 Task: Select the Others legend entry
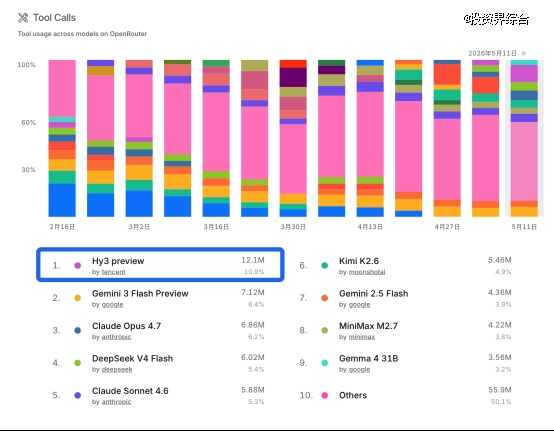point(353,395)
